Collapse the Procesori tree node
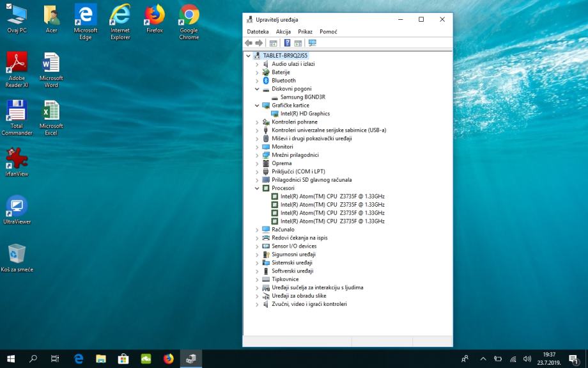The image size is (588, 368). (x=257, y=188)
